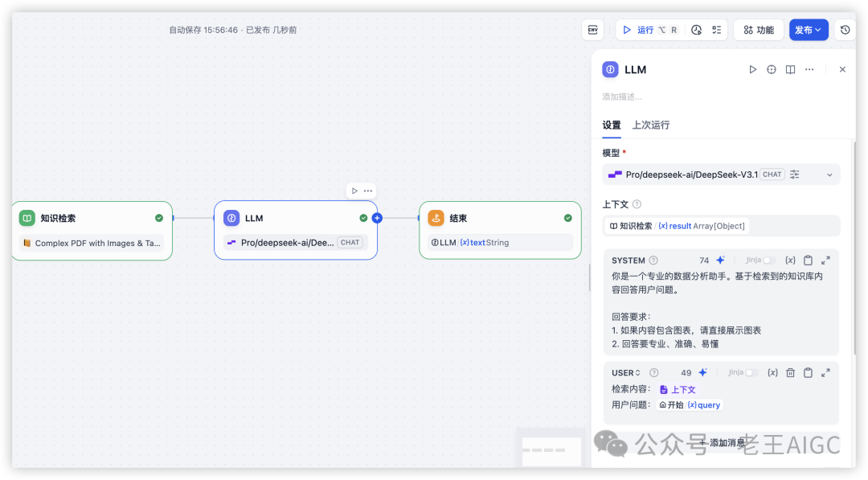
Task: Expand the USER prompt editor
Action: [x=825, y=372]
